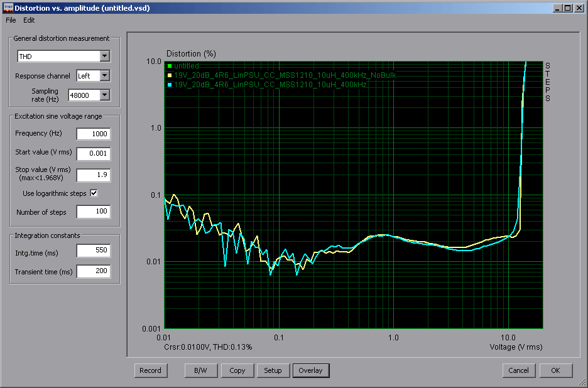This screenshot has width=588, height=388.
Task: Click the yellow NoBulk trace legend marker
Action: coord(169,75)
